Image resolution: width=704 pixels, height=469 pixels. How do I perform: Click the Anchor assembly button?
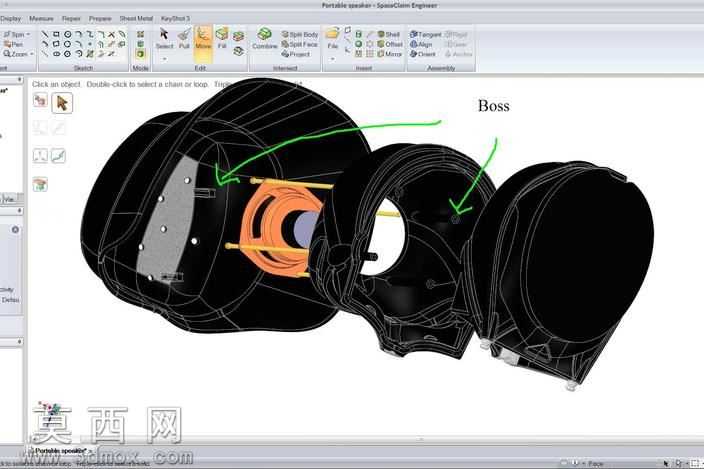[458, 54]
